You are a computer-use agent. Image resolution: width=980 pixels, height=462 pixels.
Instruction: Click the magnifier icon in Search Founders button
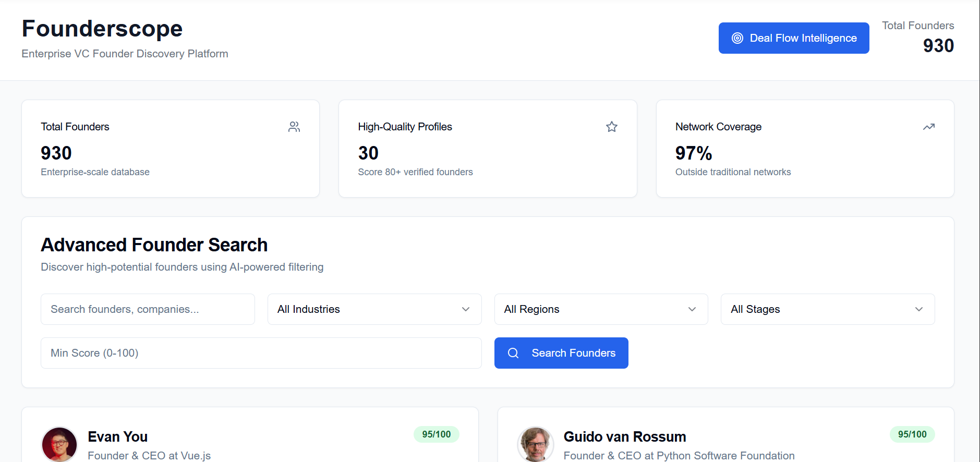click(513, 353)
